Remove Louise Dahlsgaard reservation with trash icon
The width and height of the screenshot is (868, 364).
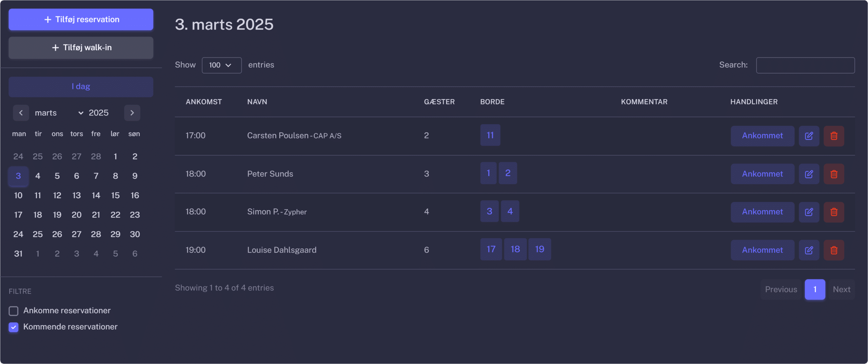coord(834,250)
